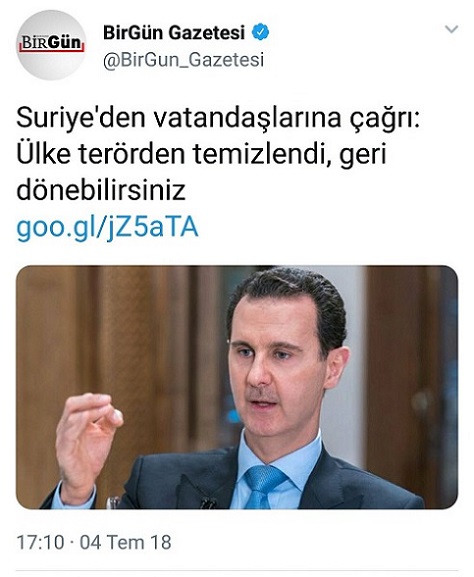Viewport: 474px width, 577px height.
Task: Open the attached tweet photo
Action: [x=237, y=387]
